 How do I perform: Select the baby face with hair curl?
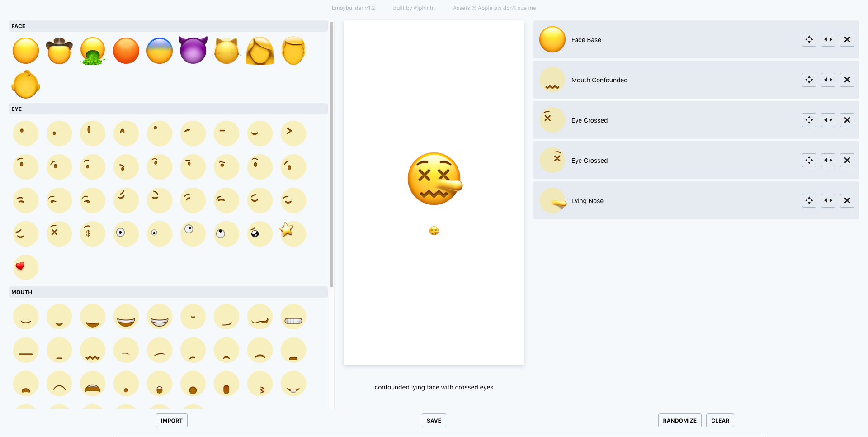coord(26,84)
